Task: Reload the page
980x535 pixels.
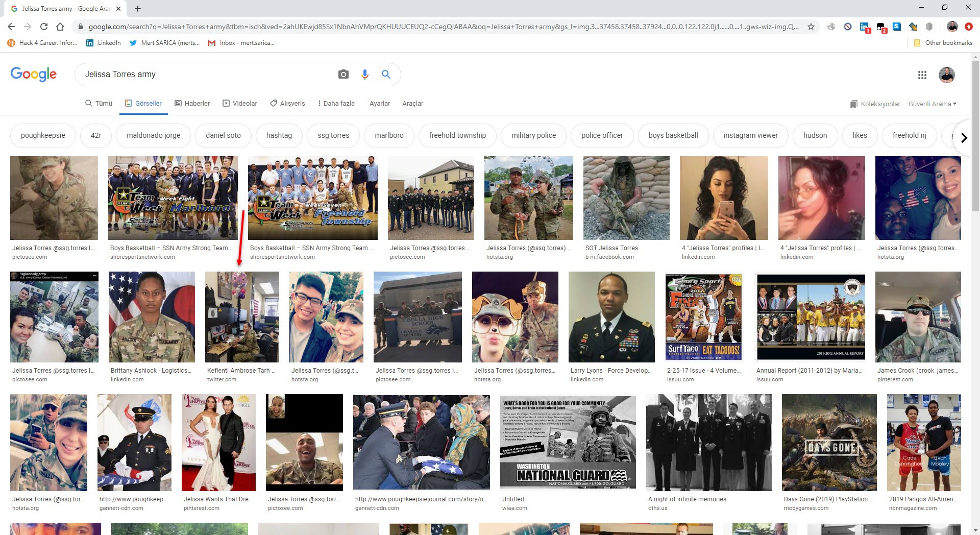Action: (44, 27)
